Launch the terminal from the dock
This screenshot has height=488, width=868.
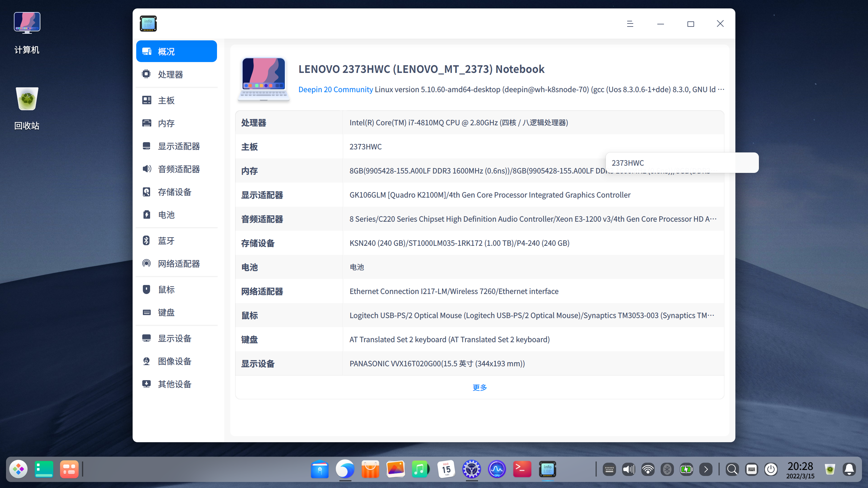[521, 469]
